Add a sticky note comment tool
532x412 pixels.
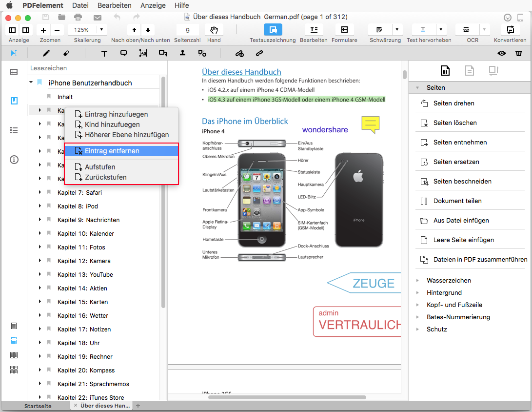point(123,53)
